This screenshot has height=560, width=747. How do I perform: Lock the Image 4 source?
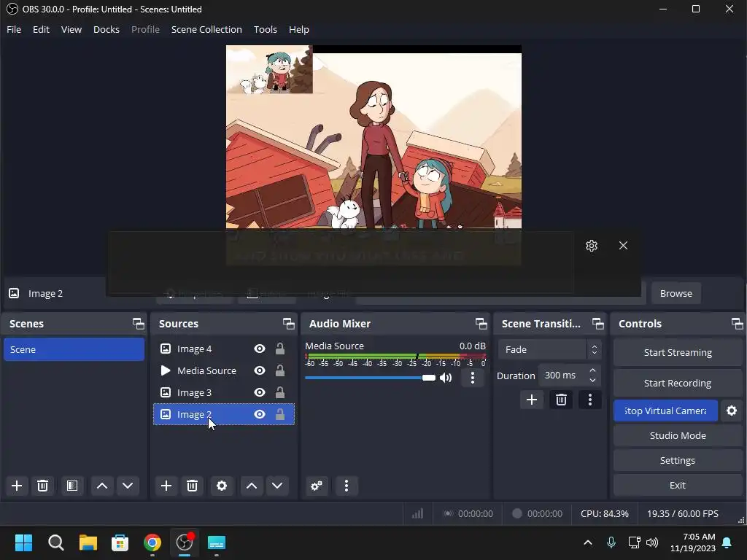pos(280,349)
